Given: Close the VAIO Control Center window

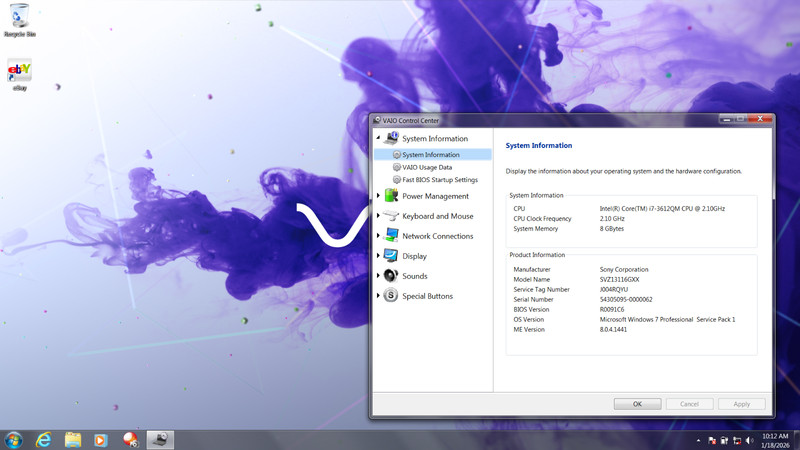Looking at the screenshot, I should click(760, 119).
